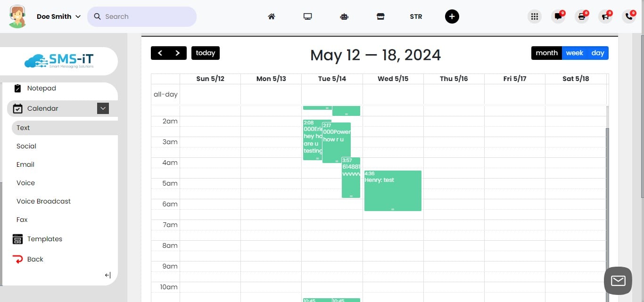Open chat messages notification icon

558,16
